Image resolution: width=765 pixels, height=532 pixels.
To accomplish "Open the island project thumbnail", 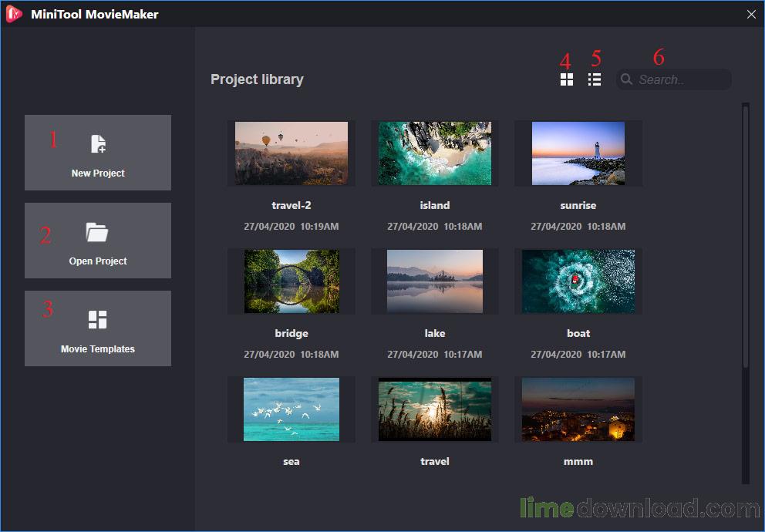I will coord(435,153).
